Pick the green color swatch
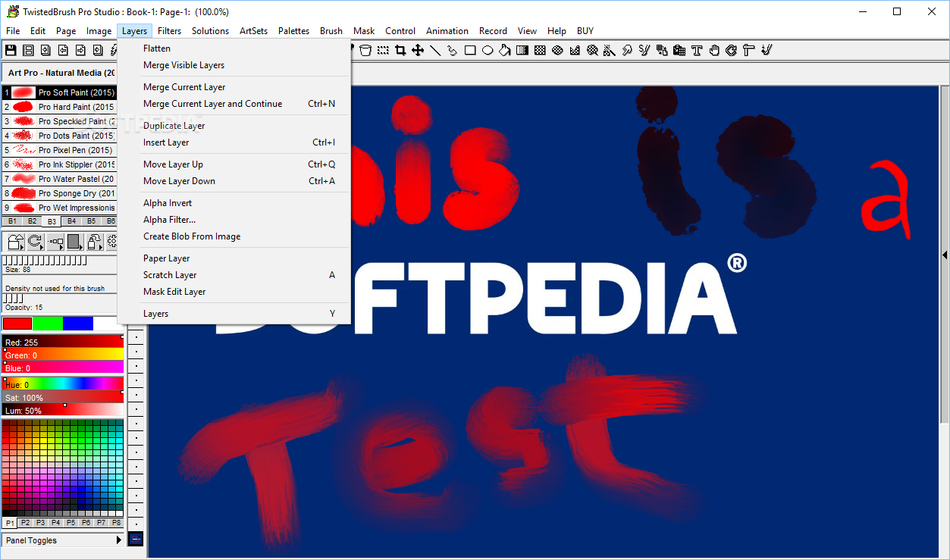The image size is (950, 560). (48, 324)
